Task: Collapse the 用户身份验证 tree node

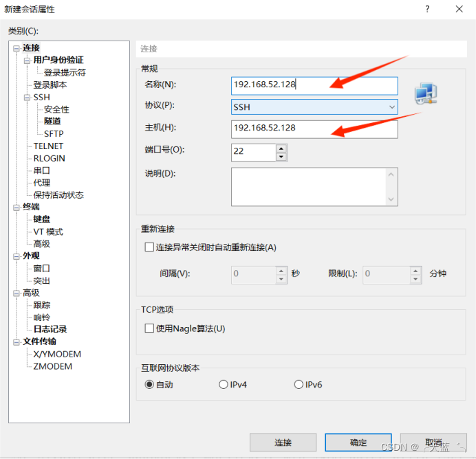Action: 27,60
